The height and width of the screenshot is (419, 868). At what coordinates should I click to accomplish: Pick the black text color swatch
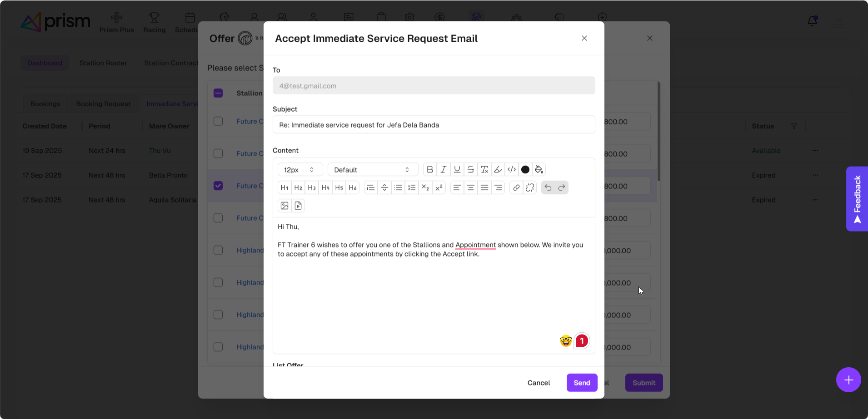525,169
